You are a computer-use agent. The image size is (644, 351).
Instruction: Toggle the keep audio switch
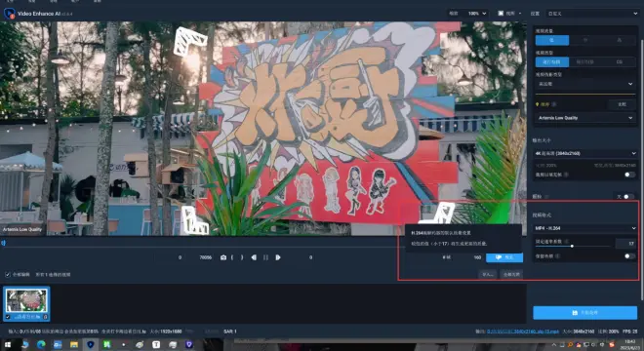629,256
